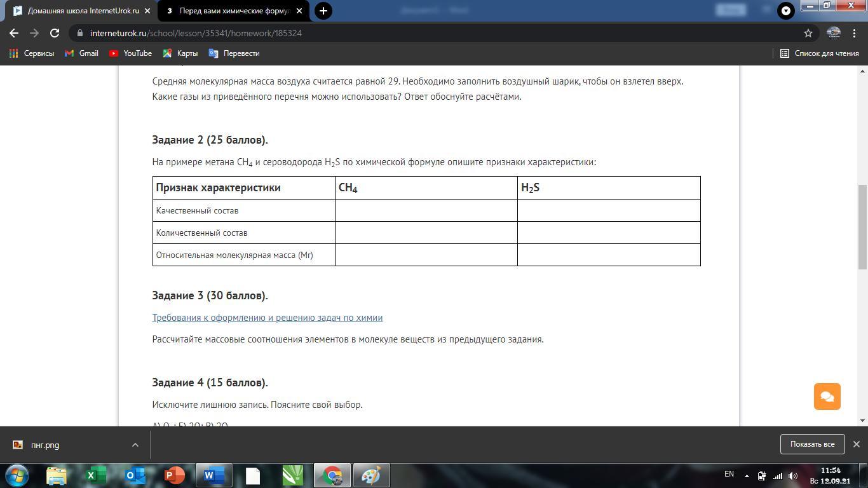Click the 'Задание 2 (25 баллов).' heading
Viewport: 868px width, 488px height.
pyautogui.click(x=210, y=140)
